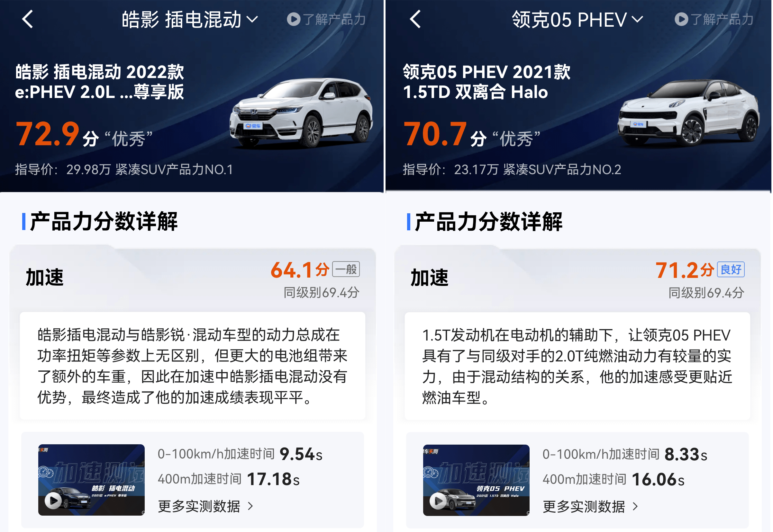Tap the white 领克05 car image
The height and width of the screenshot is (532, 773).
coord(689,113)
